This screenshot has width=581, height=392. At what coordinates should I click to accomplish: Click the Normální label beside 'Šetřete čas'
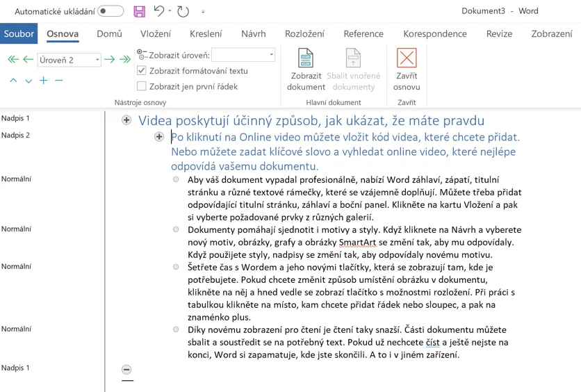16,266
